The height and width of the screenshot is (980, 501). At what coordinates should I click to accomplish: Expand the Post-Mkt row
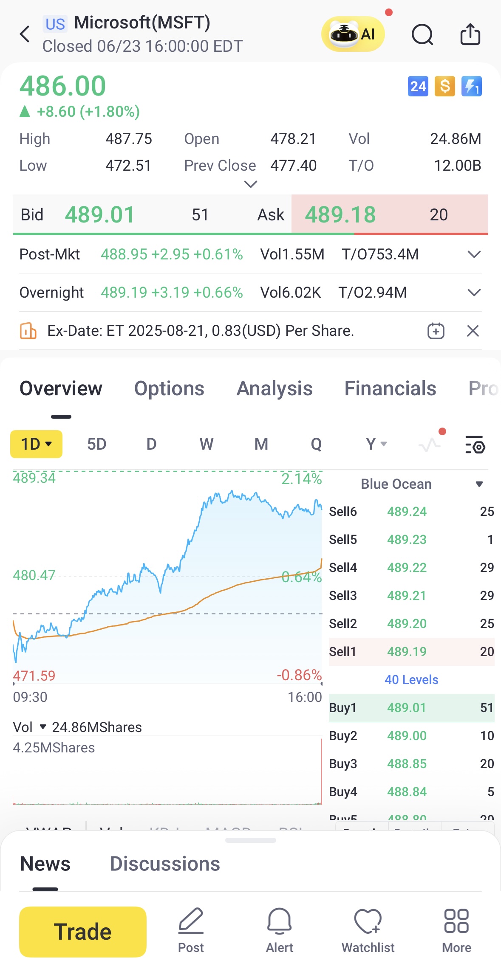[474, 254]
